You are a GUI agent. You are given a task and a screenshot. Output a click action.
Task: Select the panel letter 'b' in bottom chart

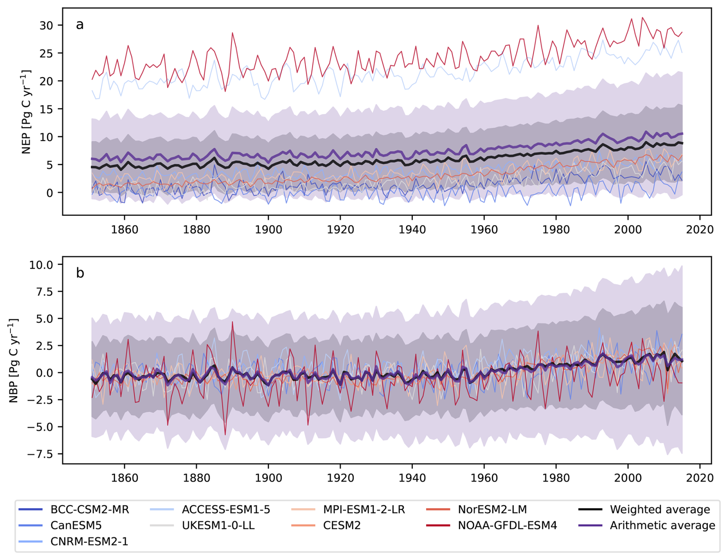click(x=80, y=273)
